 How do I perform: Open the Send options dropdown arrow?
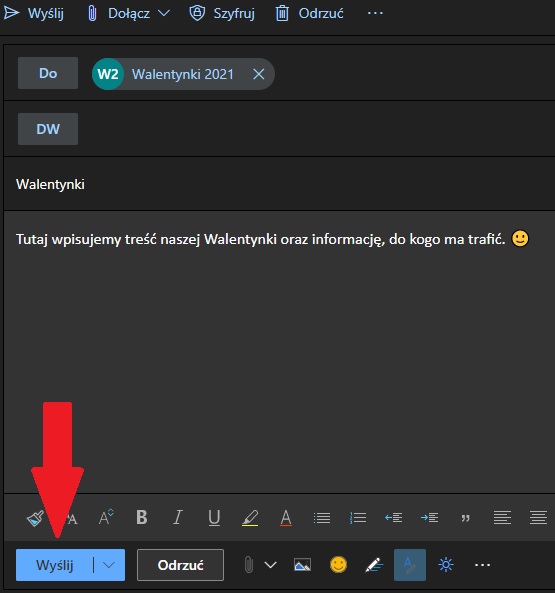pos(109,565)
